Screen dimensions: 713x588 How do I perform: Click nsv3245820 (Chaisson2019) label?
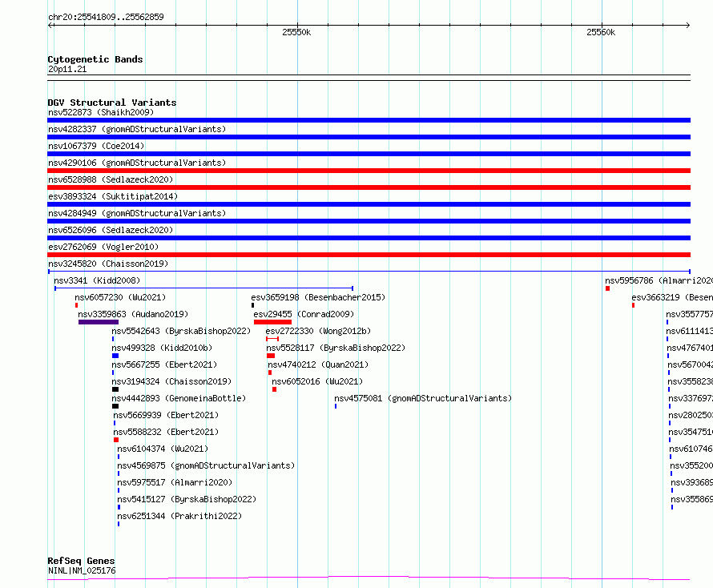[108, 264]
